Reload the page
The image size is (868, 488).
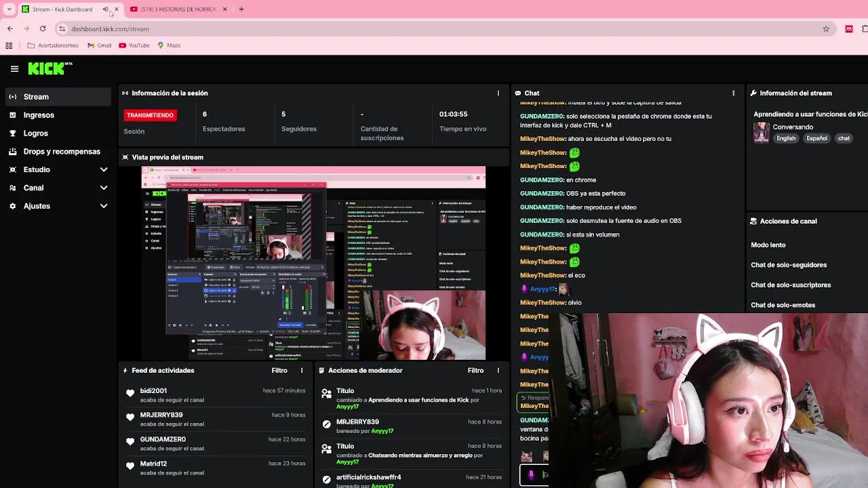[x=43, y=28]
